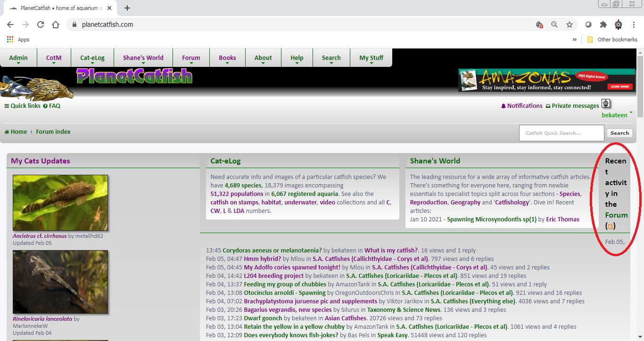Click the Search button
The width and height of the screenshot is (644, 341).
[x=619, y=133]
